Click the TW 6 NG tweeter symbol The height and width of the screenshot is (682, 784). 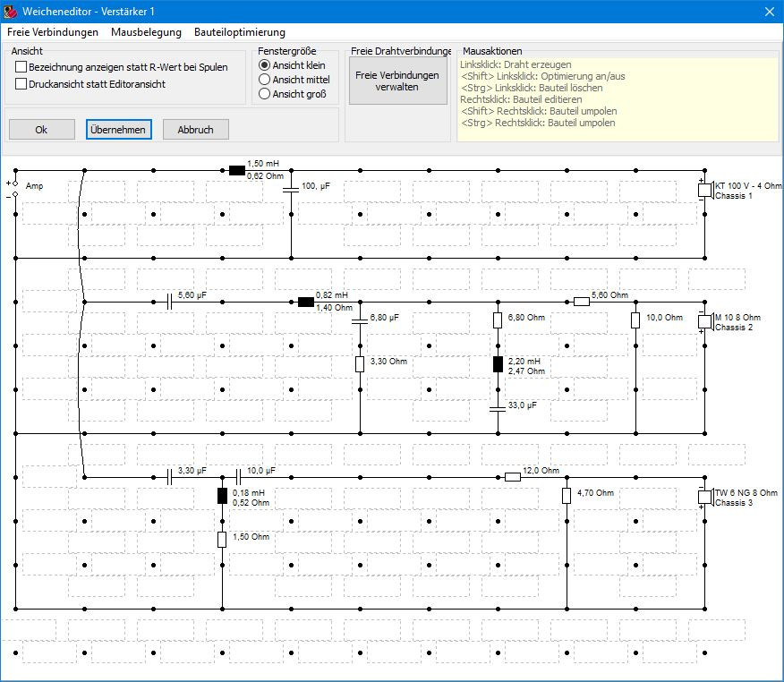click(x=704, y=497)
